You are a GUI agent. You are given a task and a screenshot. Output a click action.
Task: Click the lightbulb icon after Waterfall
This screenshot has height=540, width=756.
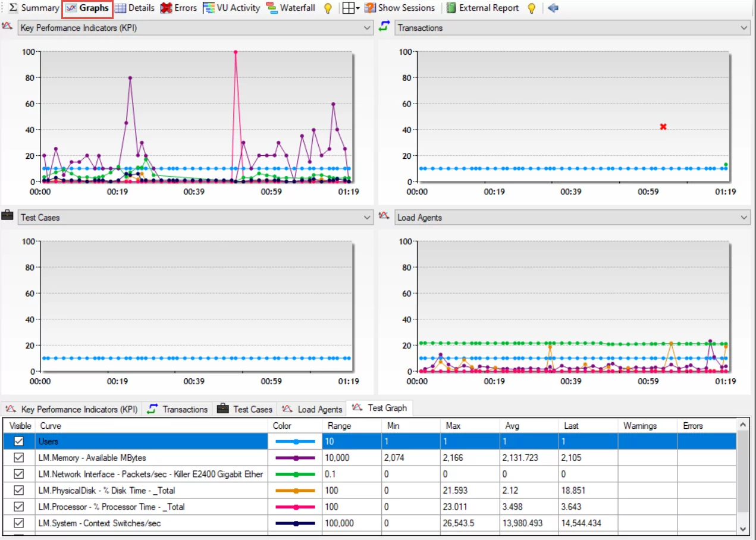327,8
